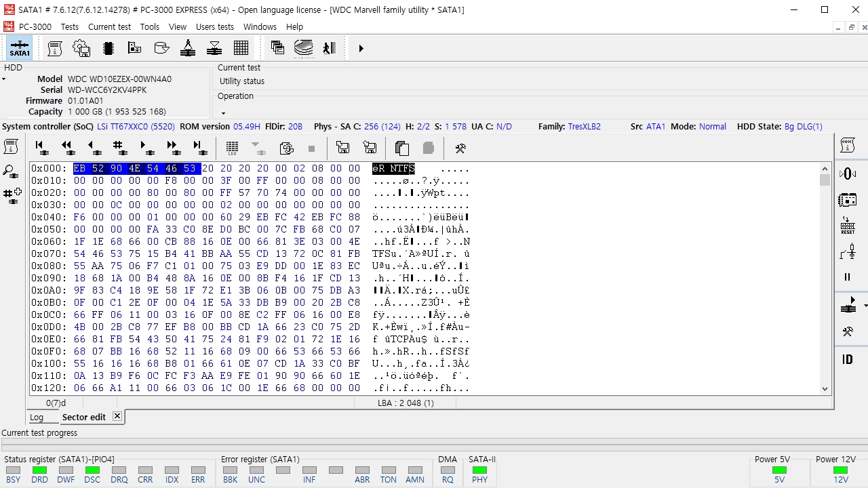Step back multiple sectors with double-left arrow
Image resolution: width=868 pixels, height=488 pixels.
point(67,148)
